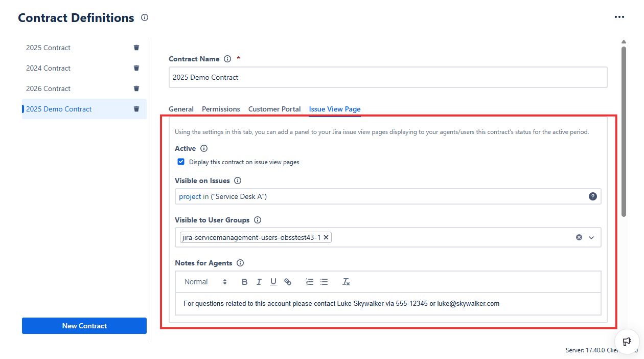The width and height of the screenshot is (644, 359).
Task: Remove jira-servicemanagement-users group tag
Action: [326, 237]
